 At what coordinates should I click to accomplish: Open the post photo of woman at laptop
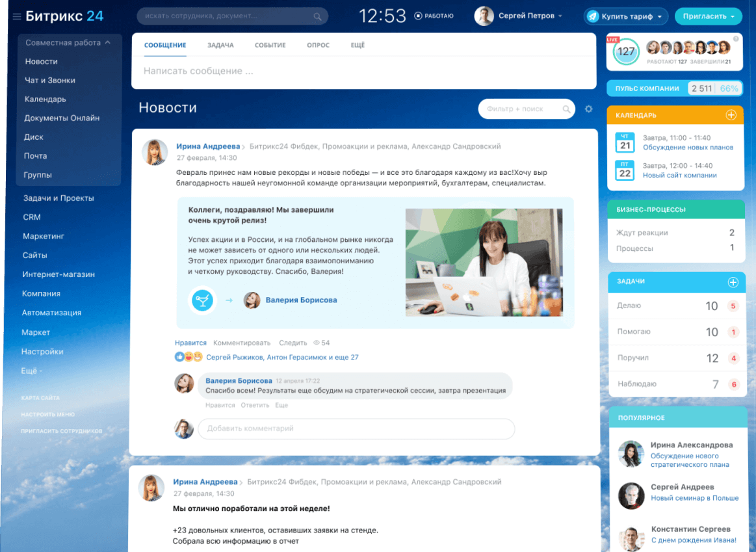point(484,263)
